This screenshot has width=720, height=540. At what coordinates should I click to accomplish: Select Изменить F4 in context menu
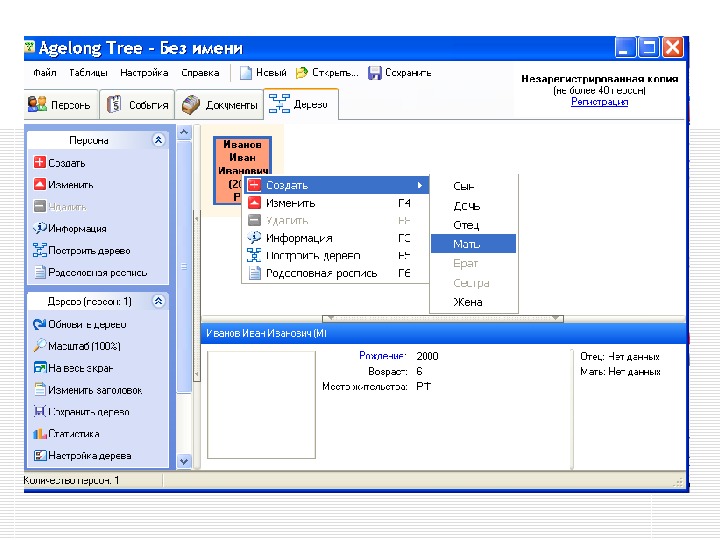(336, 202)
